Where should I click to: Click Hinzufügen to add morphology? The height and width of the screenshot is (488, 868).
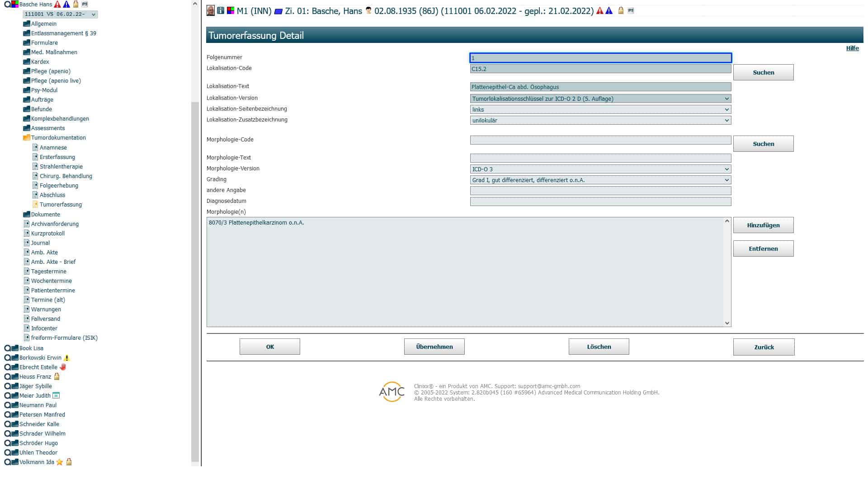(x=763, y=225)
